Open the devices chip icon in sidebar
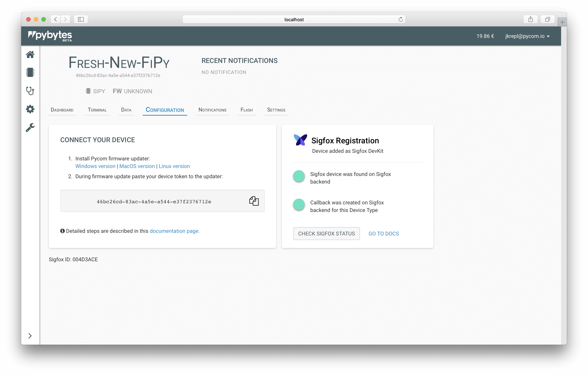Viewport: 588px width, 375px height. [x=30, y=72]
